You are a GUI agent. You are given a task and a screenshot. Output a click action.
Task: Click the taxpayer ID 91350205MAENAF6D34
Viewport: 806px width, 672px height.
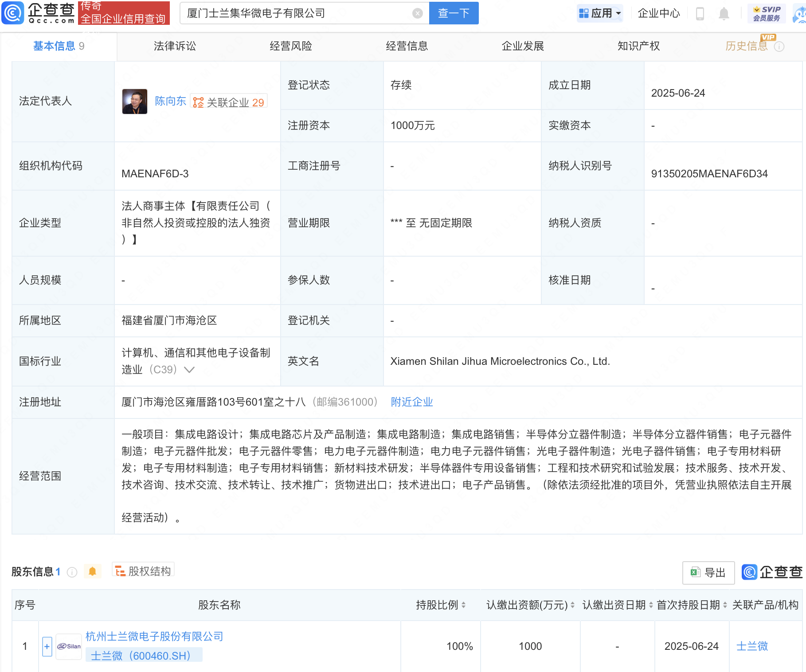[709, 174]
